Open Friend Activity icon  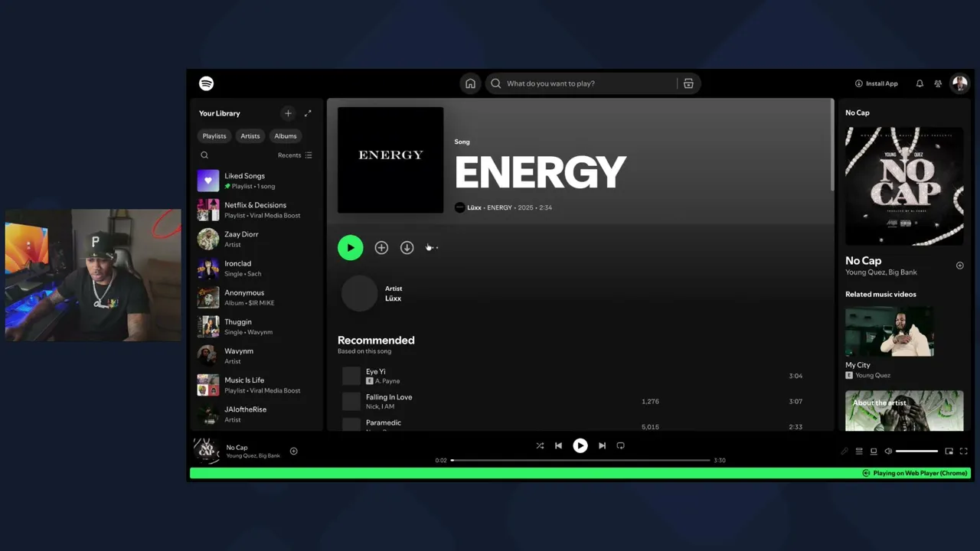coord(938,83)
